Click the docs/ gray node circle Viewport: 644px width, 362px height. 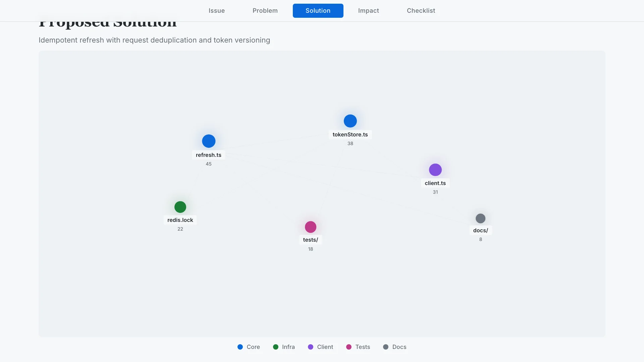click(x=481, y=219)
